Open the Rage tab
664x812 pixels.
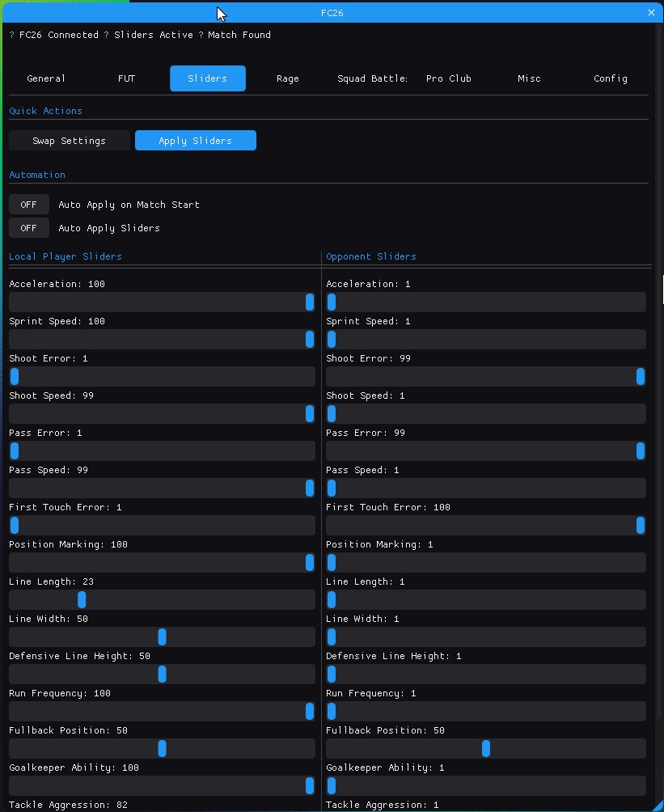pos(287,78)
